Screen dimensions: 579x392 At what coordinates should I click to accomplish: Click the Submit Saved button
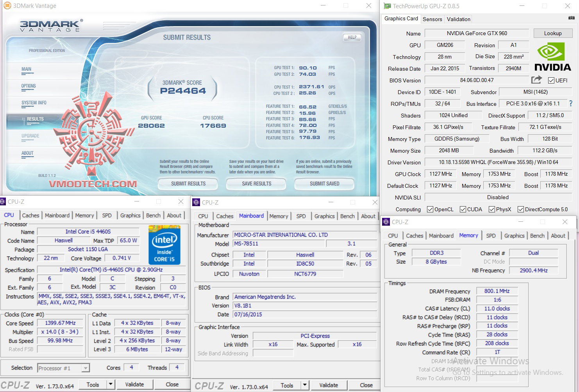pos(324,184)
